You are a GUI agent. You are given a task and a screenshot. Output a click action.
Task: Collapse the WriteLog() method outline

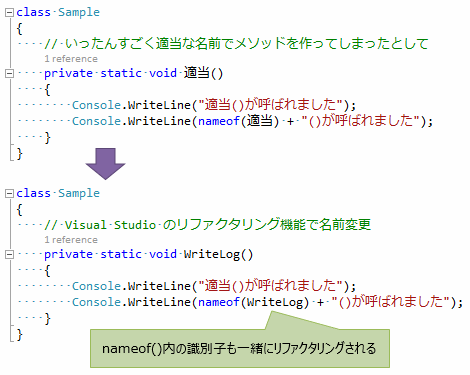[x=9, y=255]
